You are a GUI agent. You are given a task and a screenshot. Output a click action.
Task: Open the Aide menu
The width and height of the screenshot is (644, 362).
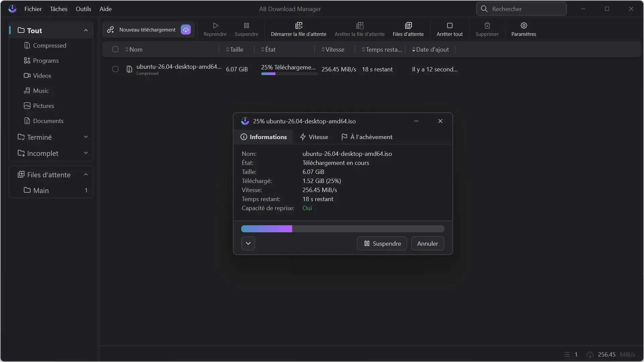point(106,9)
